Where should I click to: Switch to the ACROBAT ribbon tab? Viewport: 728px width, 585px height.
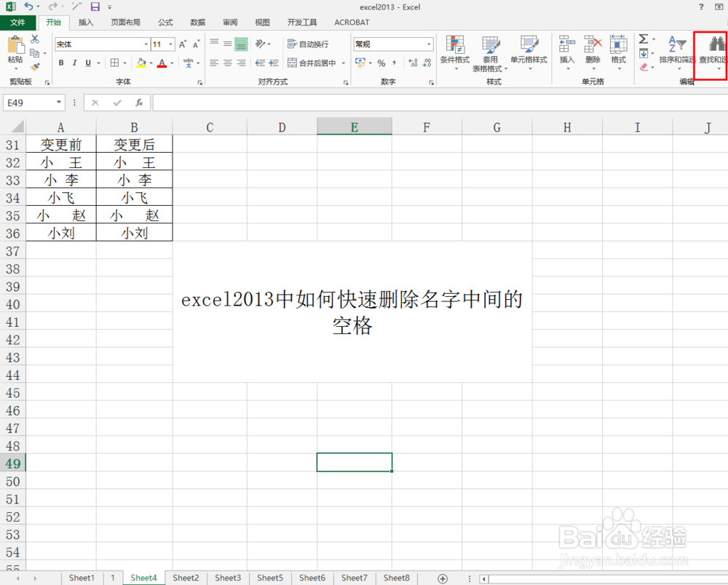click(x=352, y=23)
